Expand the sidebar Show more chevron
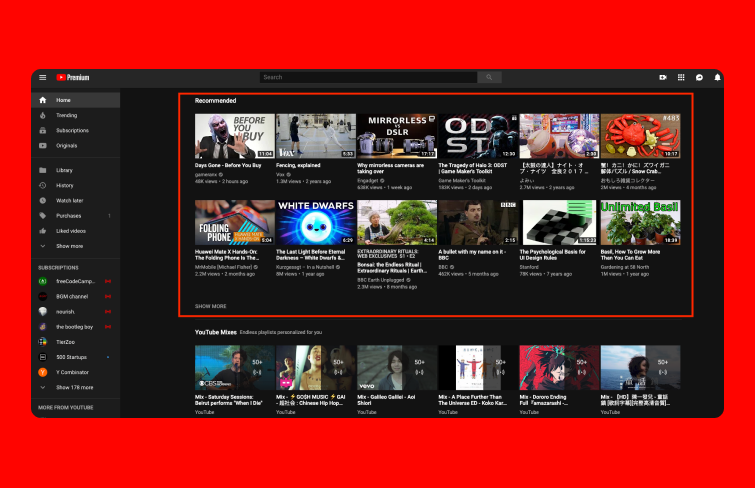 (x=43, y=246)
